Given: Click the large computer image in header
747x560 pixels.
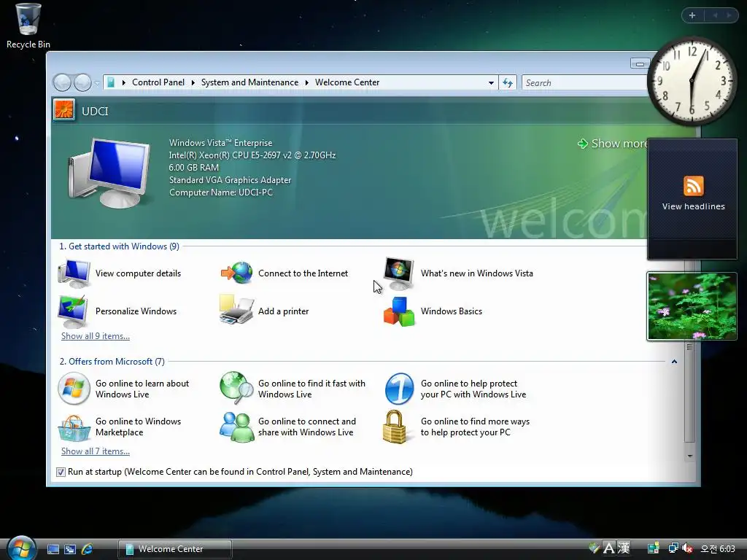Looking at the screenshot, I should [109, 174].
